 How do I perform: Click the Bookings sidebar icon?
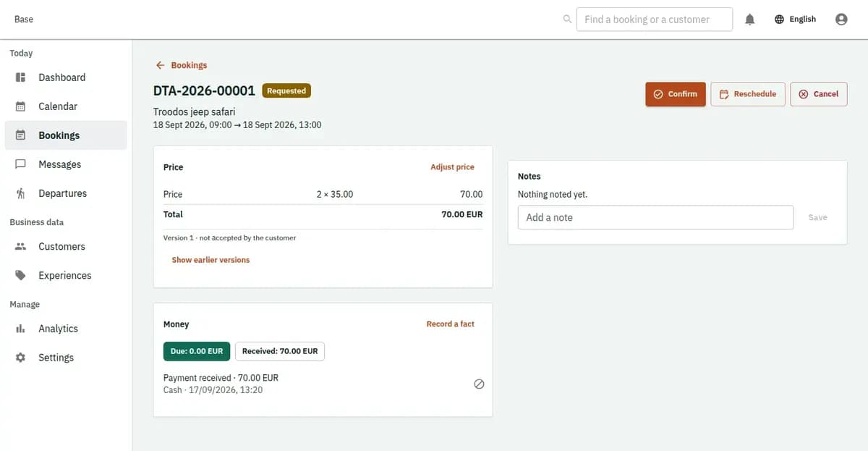21,135
